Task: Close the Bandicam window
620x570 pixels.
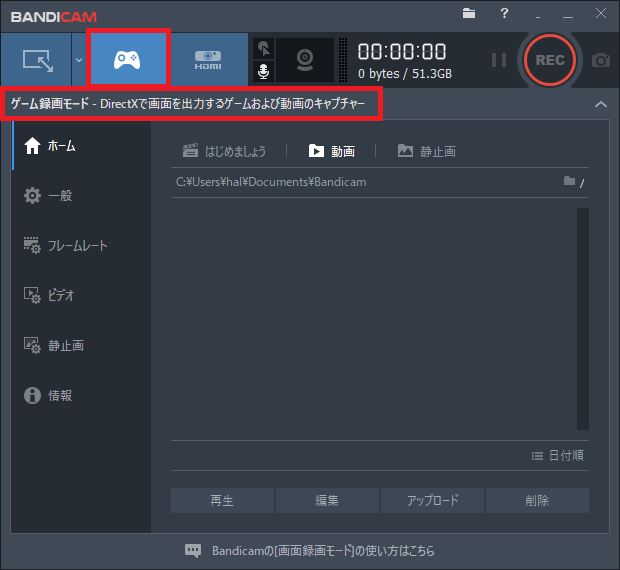Action: pos(601,13)
